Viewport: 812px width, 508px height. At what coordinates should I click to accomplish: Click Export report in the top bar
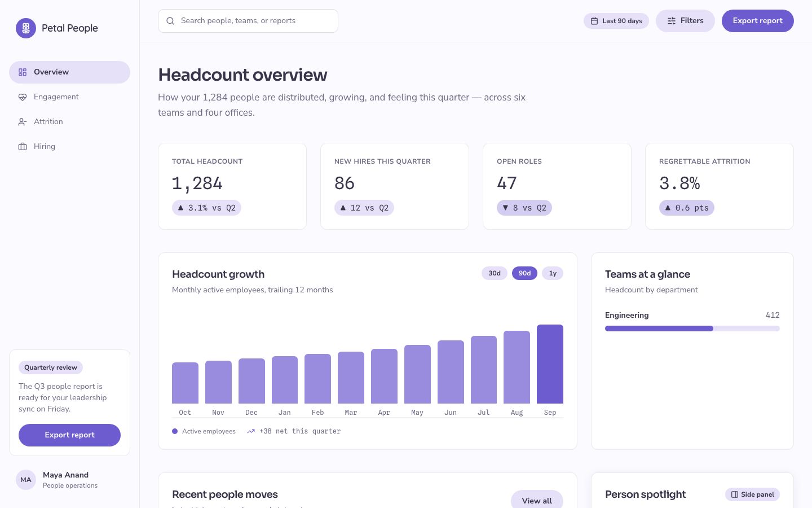click(758, 21)
